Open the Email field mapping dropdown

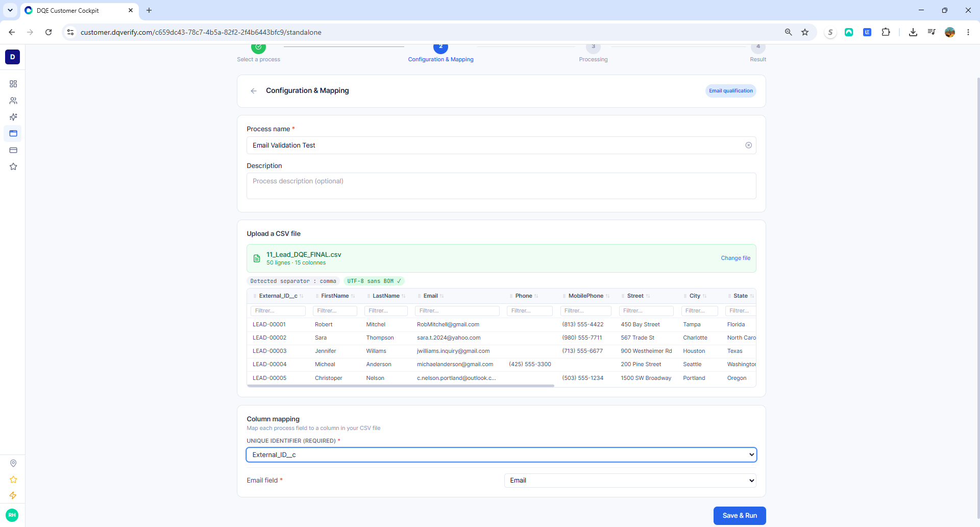pyautogui.click(x=630, y=481)
